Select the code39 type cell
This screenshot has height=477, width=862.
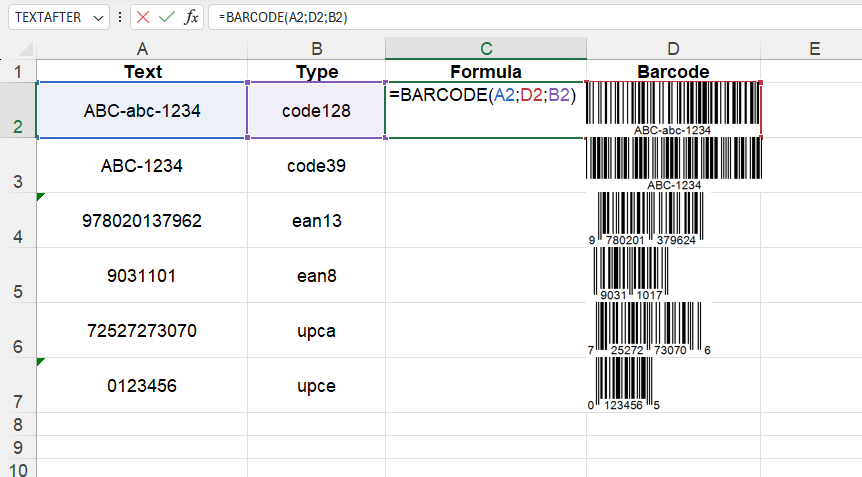[317, 165]
